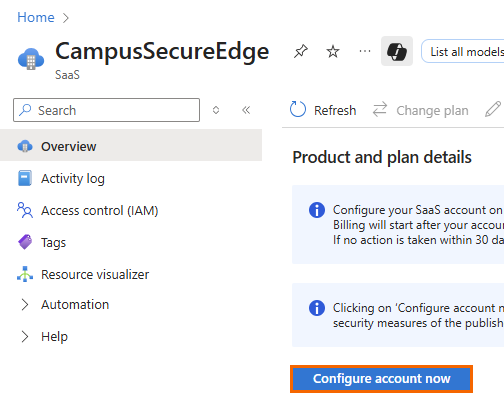Click the 'If no action is taken within 30' text
Image resolution: width=504 pixels, height=411 pixels.
click(x=418, y=240)
